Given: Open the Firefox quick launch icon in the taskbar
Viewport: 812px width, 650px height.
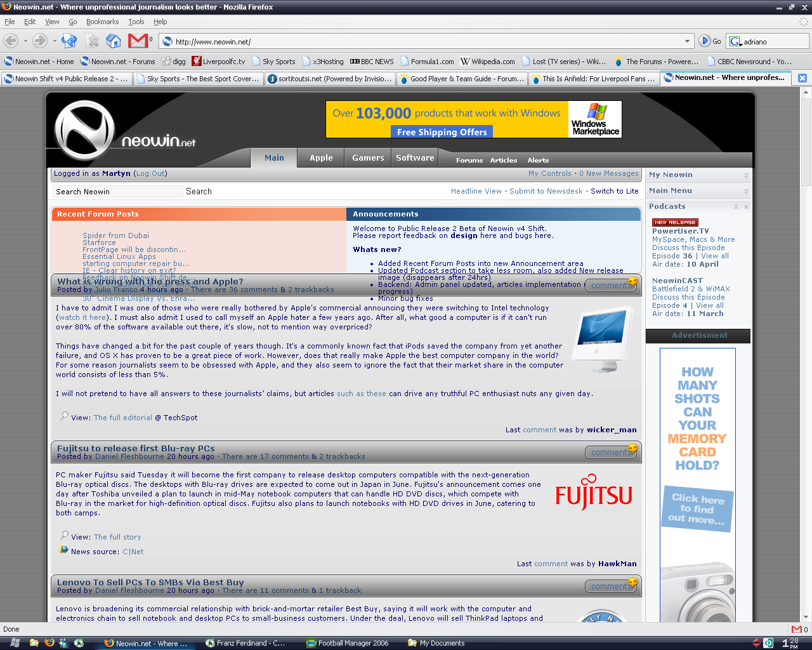Looking at the screenshot, I should tap(49, 642).
